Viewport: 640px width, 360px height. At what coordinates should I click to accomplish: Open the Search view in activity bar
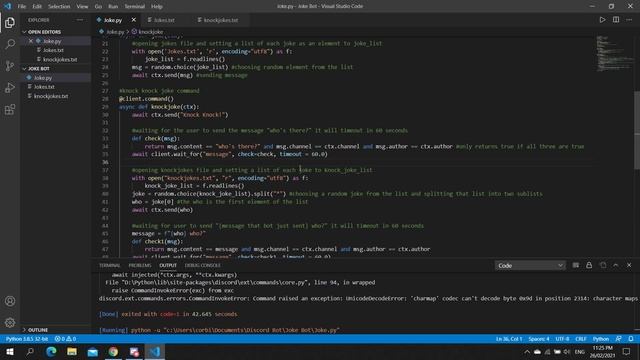[10, 44]
